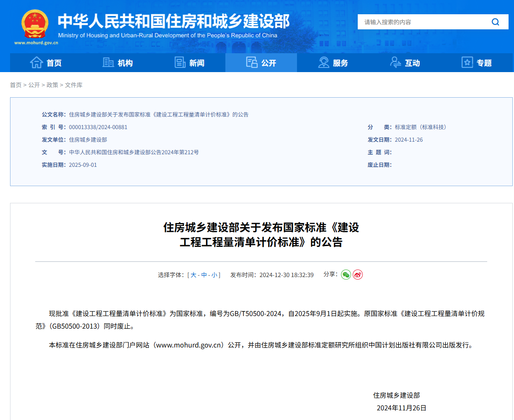Click the newspaper icon next to 新闻
The image size is (514, 420).
click(x=180, y=62)
